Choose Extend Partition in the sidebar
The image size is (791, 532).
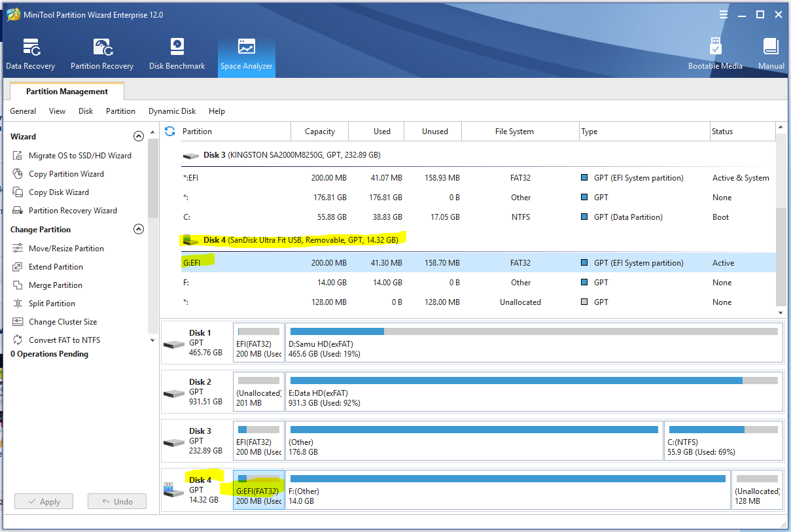point(47,267)
